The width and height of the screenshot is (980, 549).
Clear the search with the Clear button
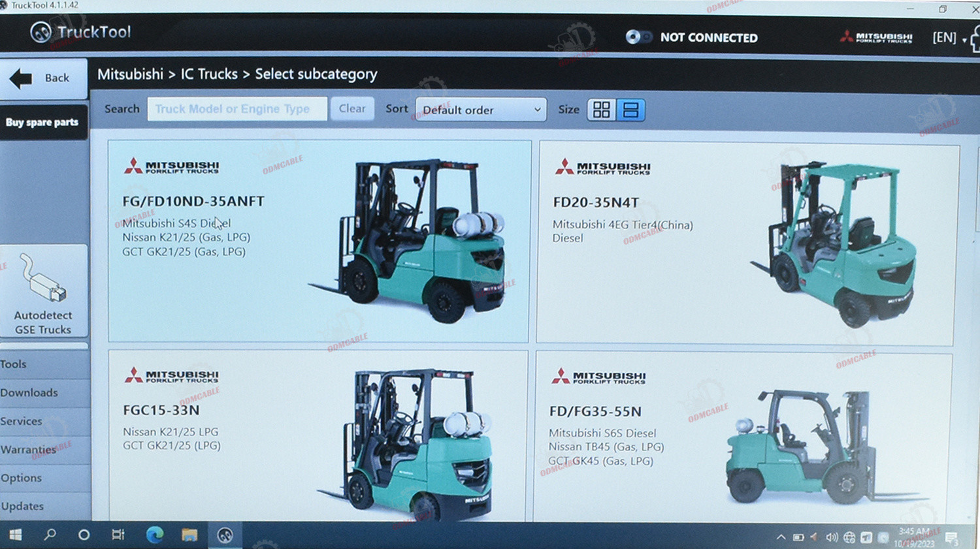click(352, 109)
